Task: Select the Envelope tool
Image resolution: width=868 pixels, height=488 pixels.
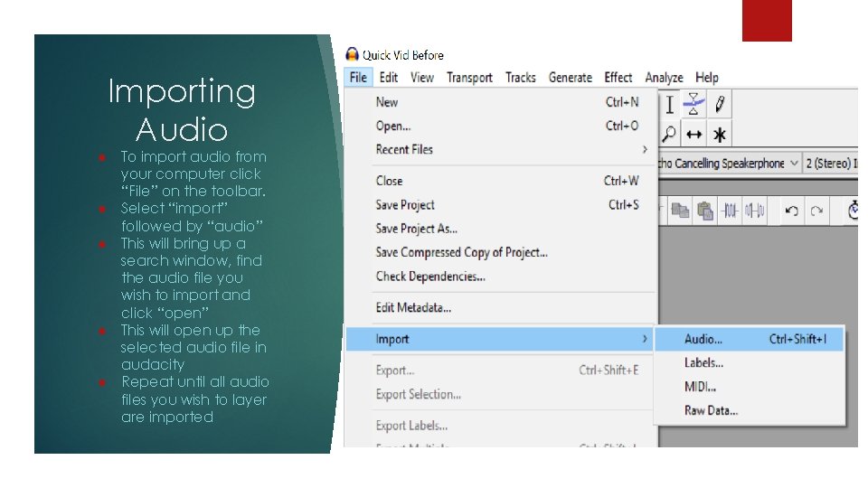Action: click(693, 104)
